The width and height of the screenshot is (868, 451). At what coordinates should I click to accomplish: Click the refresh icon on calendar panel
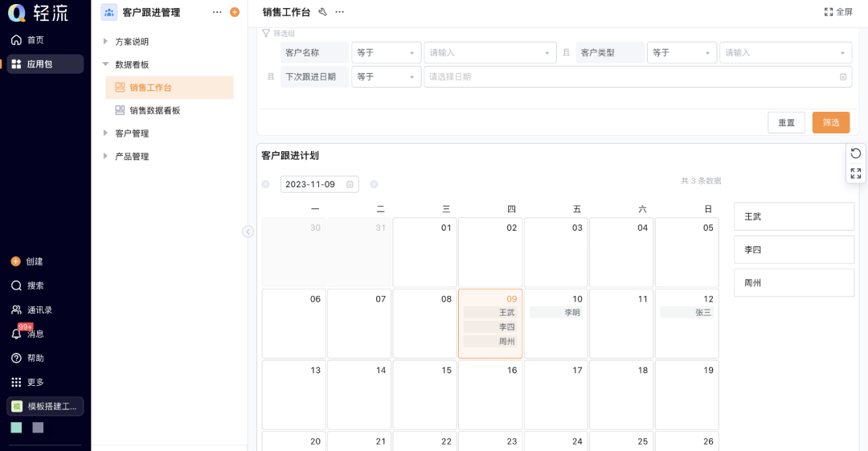click(856, 154)
